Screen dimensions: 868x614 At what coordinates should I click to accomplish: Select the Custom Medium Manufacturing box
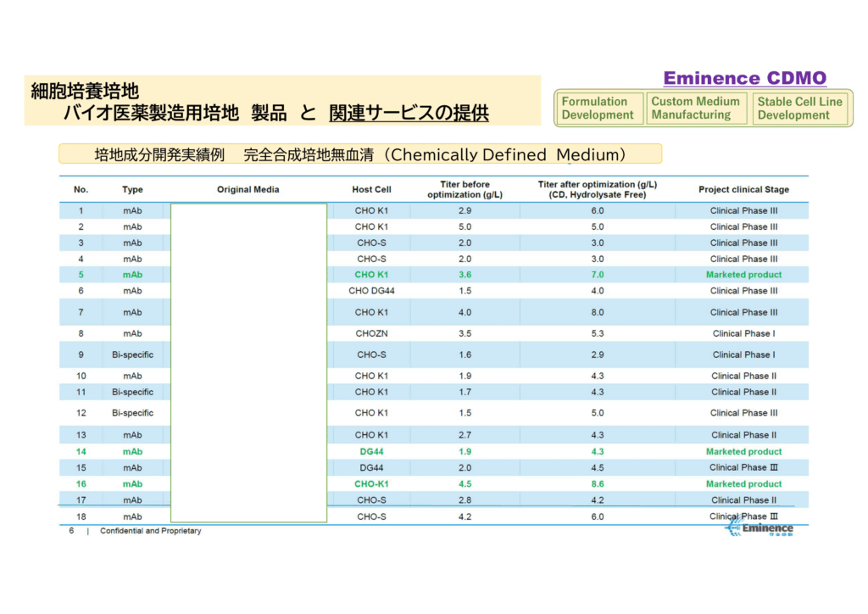tap(696, 109)
